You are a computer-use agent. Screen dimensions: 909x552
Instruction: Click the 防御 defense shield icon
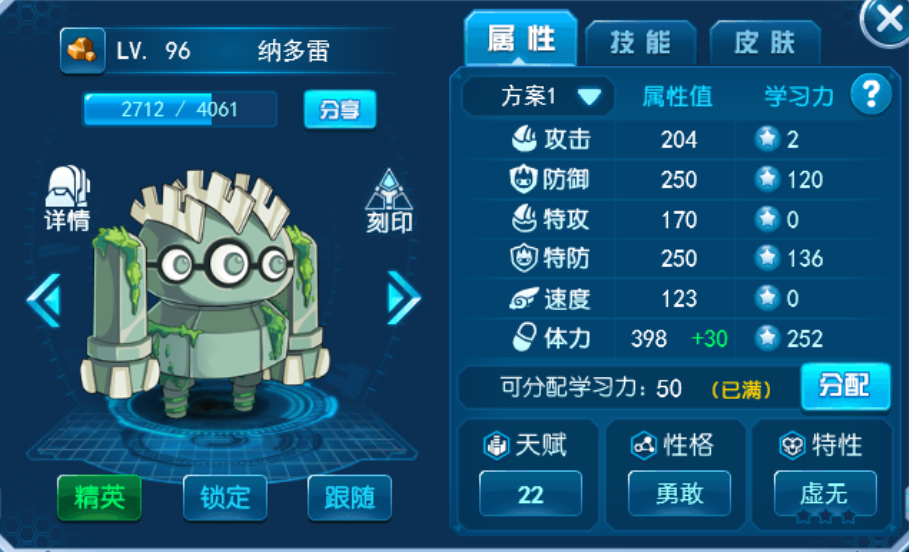(x=524, y=179)
